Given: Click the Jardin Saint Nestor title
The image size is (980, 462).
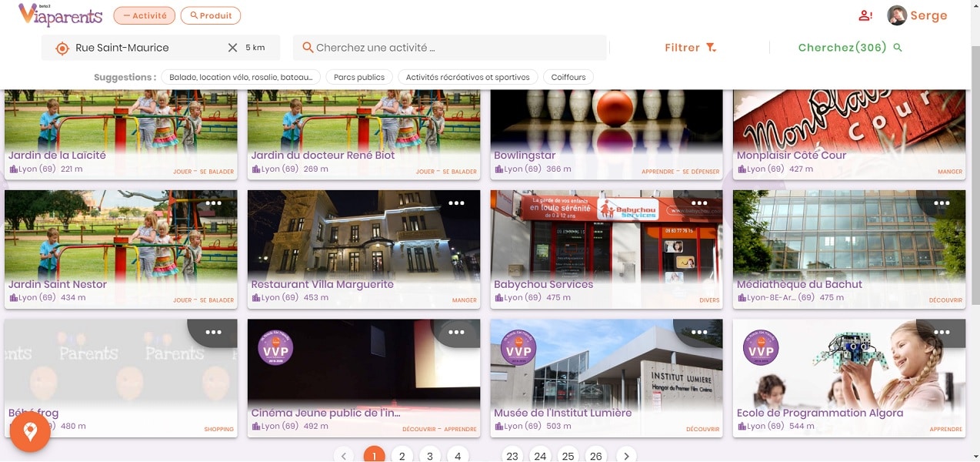Looking at the screenshot, I should click(58, 284).
